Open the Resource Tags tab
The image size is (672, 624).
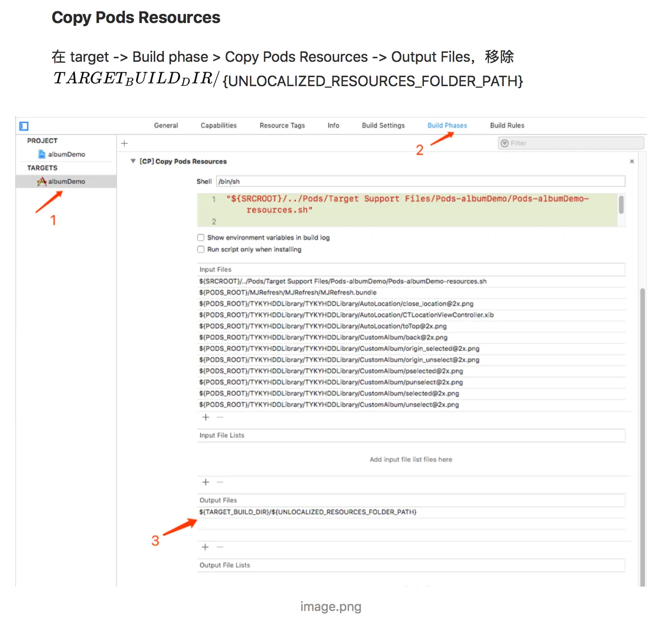[x=282, y=125]
